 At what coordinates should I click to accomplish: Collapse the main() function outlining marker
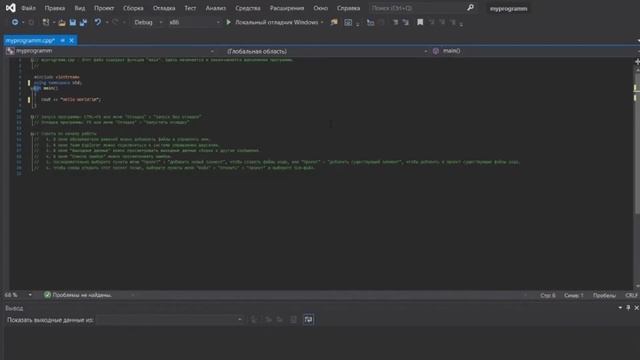32,88
